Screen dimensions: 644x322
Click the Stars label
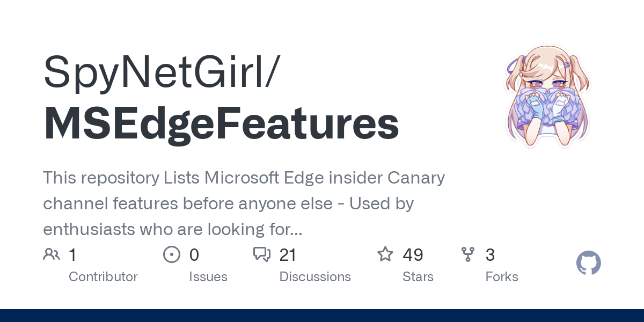[418, 277]
